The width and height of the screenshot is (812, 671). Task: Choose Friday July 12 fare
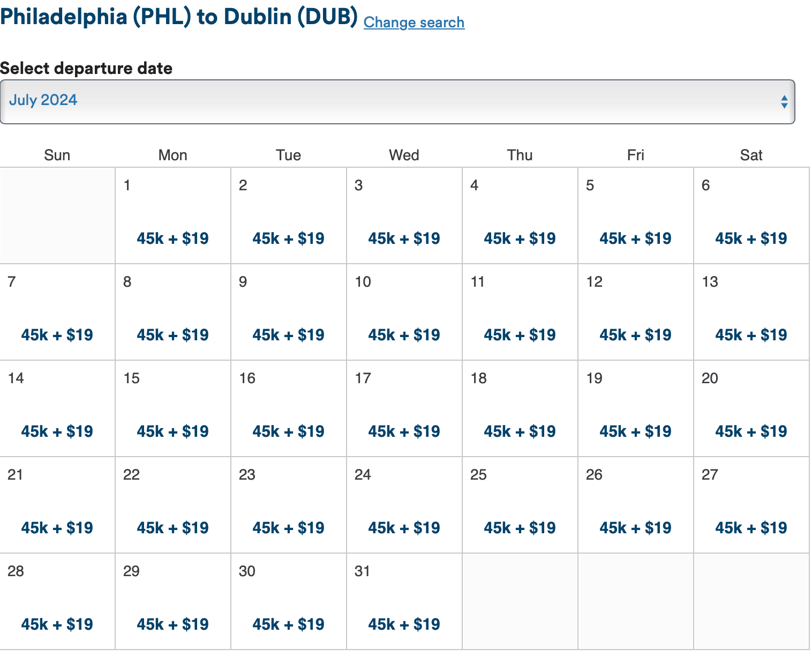(635, 335)
